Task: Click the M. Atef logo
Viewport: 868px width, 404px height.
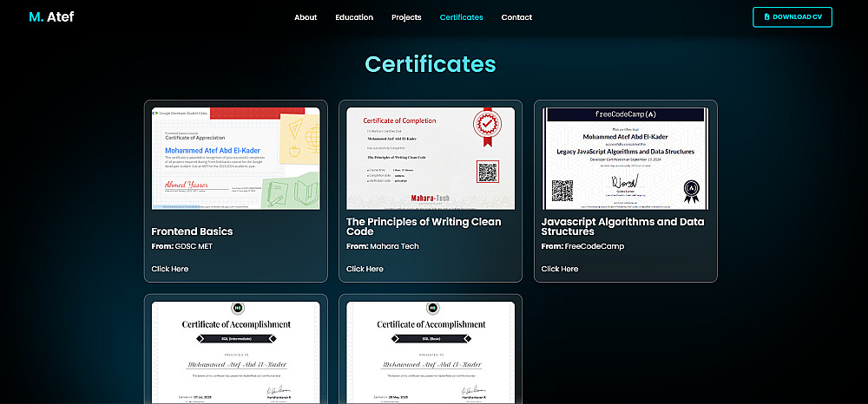Action: (x=51, y=17)
